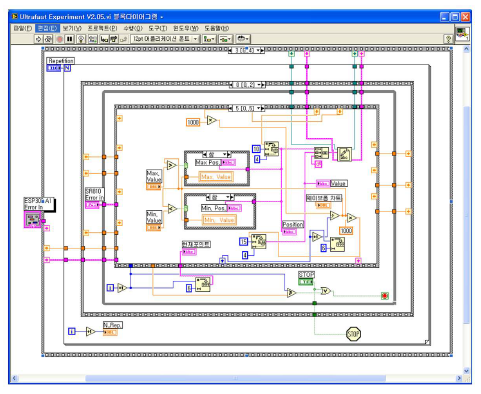Click the Run arrow button
Viewport: 481px width, 394px height.
(x=38, y=39)
